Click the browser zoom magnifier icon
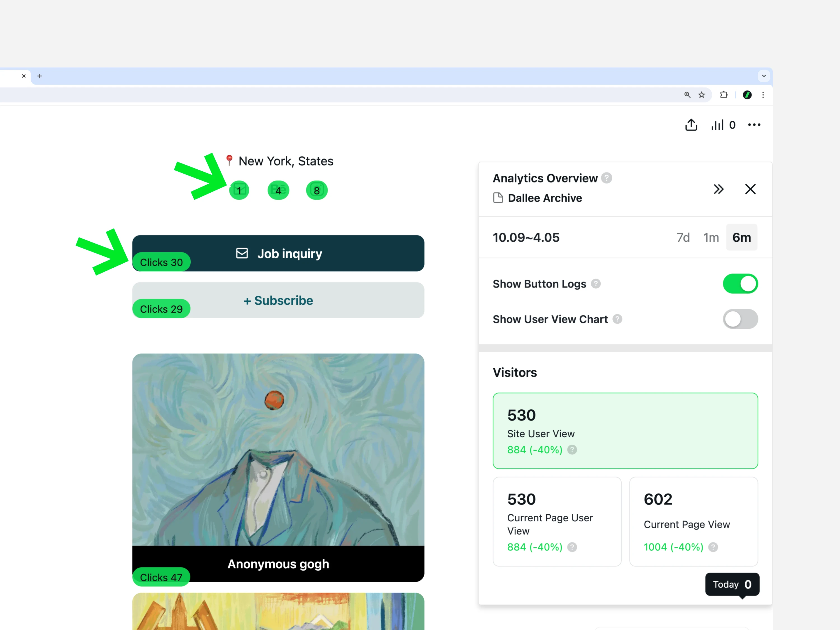 pos(687,95)
